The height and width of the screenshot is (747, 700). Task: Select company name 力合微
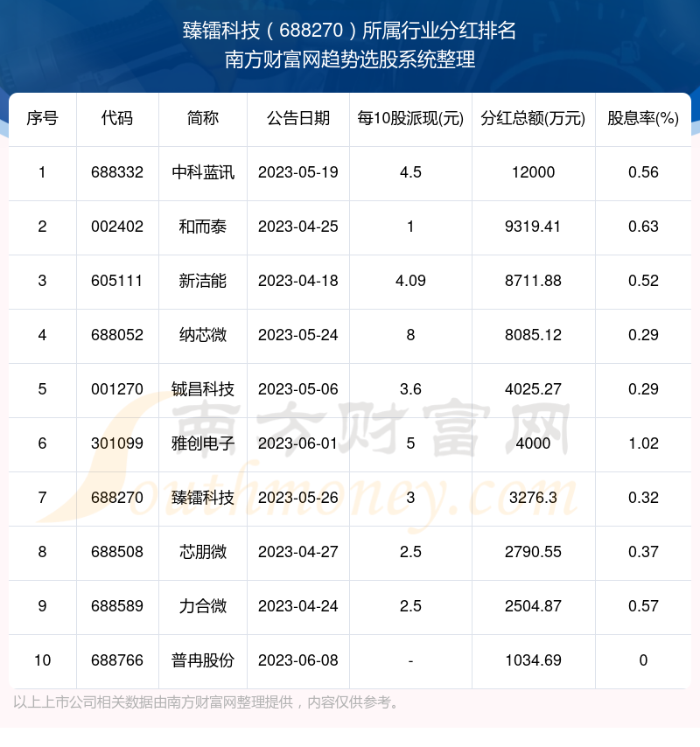pyautogui.click(x=203, y=607)
